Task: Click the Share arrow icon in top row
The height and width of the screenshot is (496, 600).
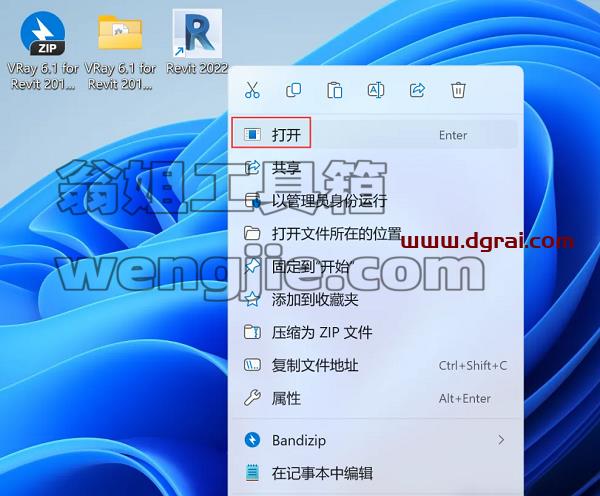Action: 417,90
